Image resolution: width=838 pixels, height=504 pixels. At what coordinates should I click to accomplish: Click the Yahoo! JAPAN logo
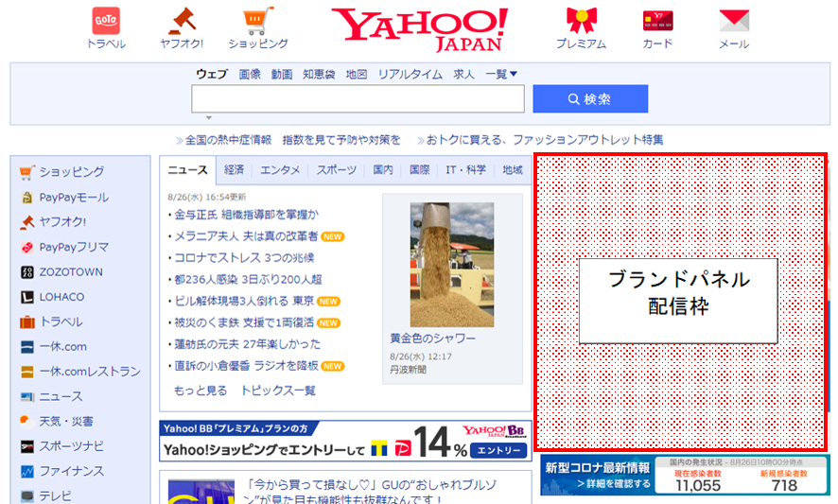point(420,29)
